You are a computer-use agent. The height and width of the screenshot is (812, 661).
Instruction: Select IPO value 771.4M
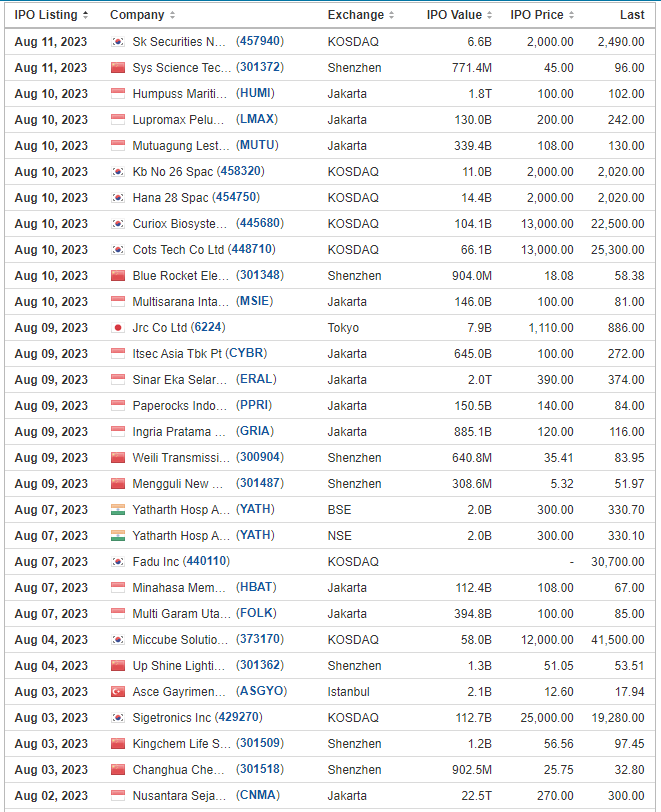click(x=471, y=68)
